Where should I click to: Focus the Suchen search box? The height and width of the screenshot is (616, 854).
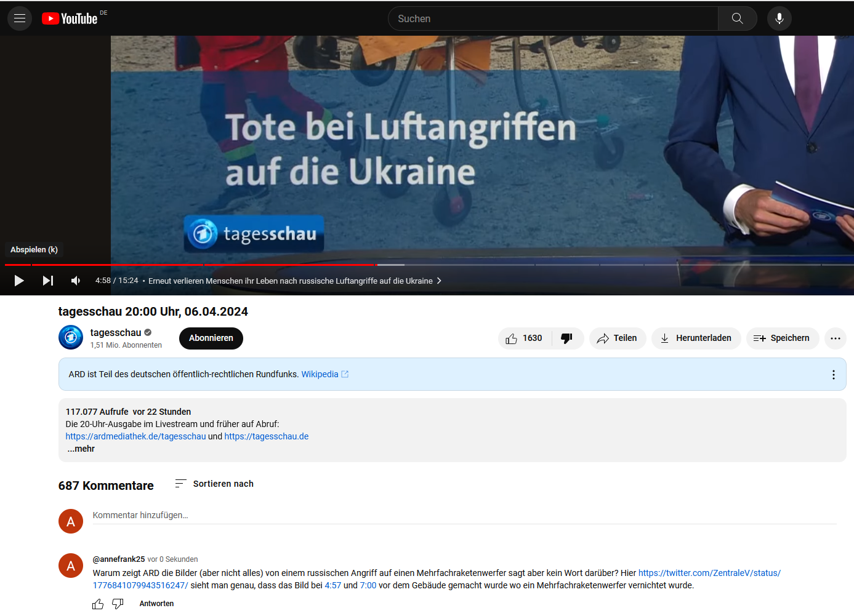click(x=553, y=18)
